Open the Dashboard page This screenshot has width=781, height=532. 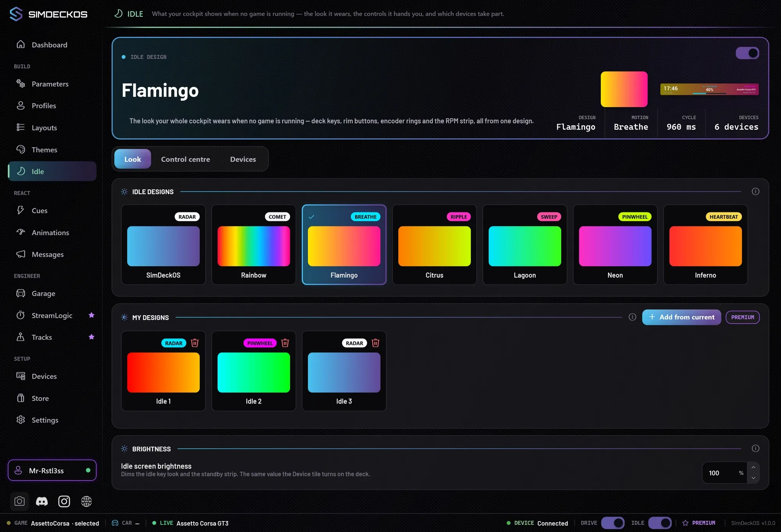pyautogui.click(x=52, y=45)
